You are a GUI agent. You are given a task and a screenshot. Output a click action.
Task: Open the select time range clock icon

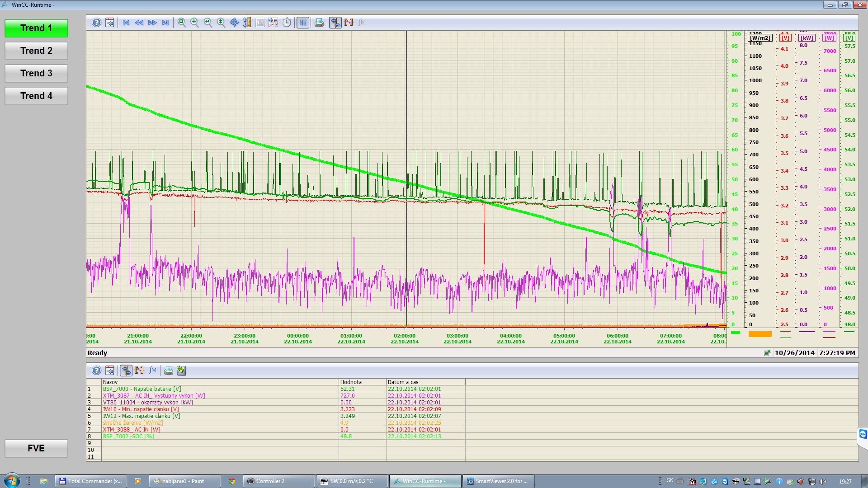point(287,23)
